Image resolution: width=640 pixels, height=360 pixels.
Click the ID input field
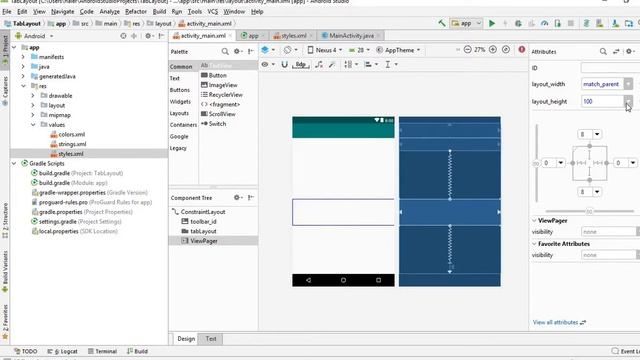click(x=610, y=68)
